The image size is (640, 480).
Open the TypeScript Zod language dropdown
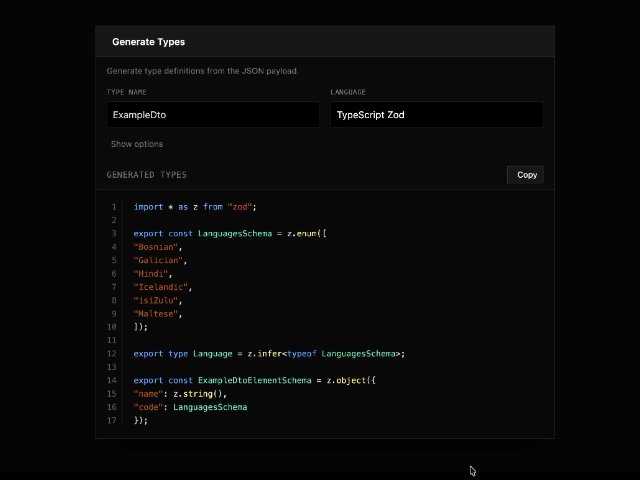tap(436, 115)
